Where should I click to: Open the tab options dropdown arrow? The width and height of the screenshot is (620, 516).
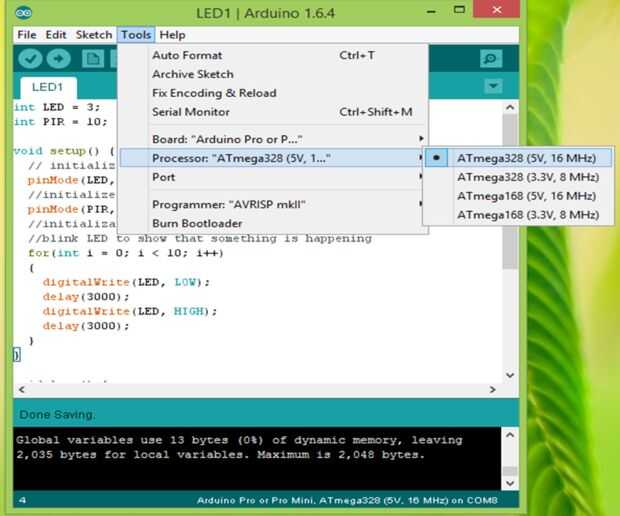click(493, 86)
